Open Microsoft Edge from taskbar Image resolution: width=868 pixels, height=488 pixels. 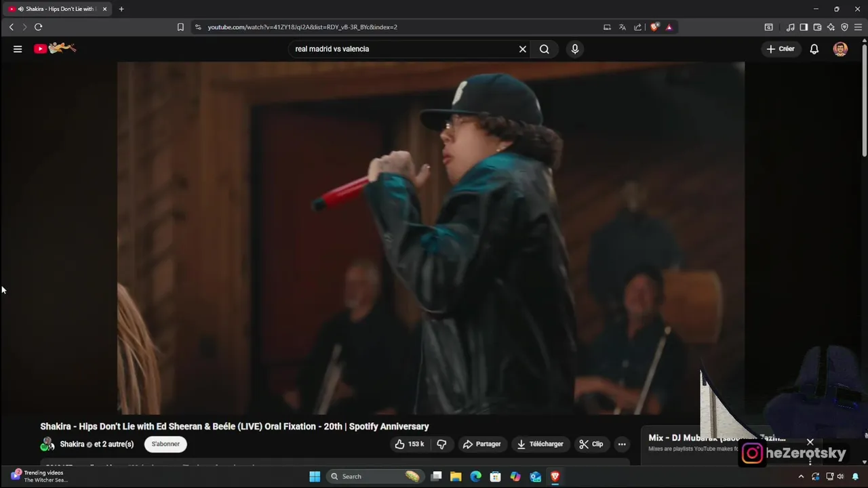click(475, 476)
